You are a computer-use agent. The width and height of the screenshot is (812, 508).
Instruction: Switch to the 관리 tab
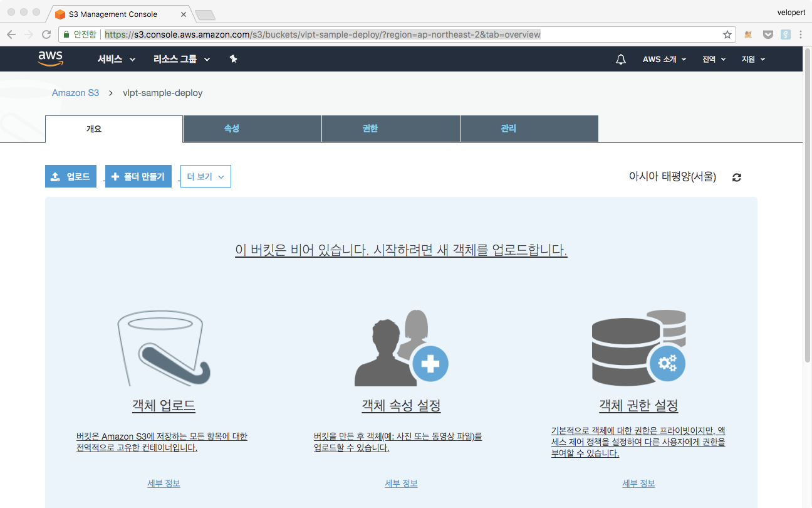pyautogui.click(x=529, y=129)
